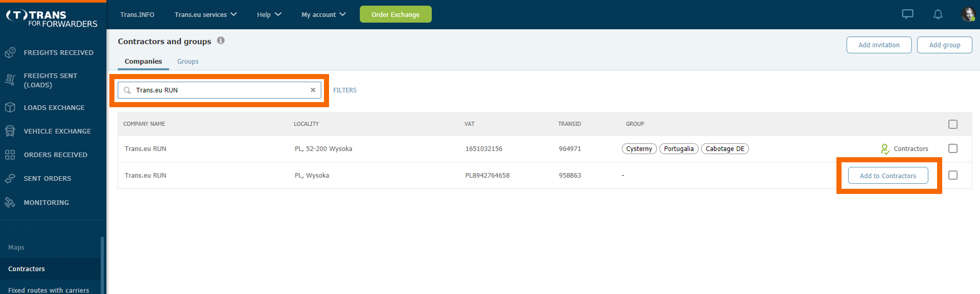Click the info icon beside Contractors and groups
Screen dimensions: 980x294
click(x=221, y=40)
